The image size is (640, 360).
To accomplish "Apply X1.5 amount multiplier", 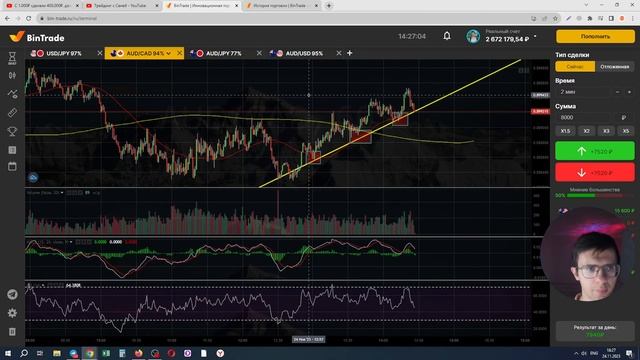I will pos(565,131).
